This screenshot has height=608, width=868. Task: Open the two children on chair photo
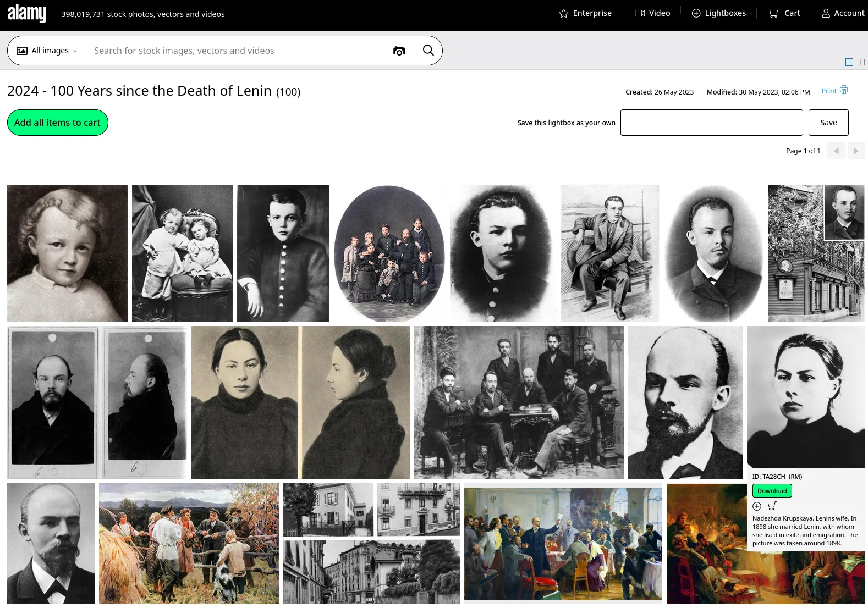(182, 253)
